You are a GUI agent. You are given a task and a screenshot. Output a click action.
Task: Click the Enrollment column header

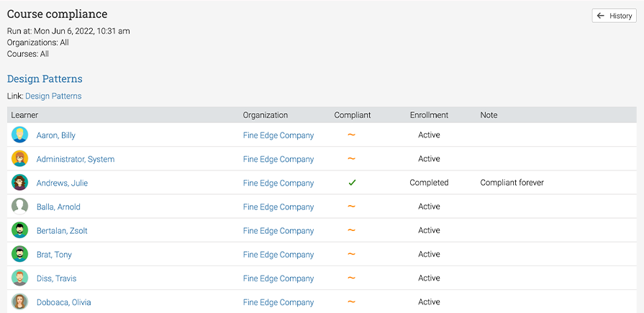[x=429, y=115]
